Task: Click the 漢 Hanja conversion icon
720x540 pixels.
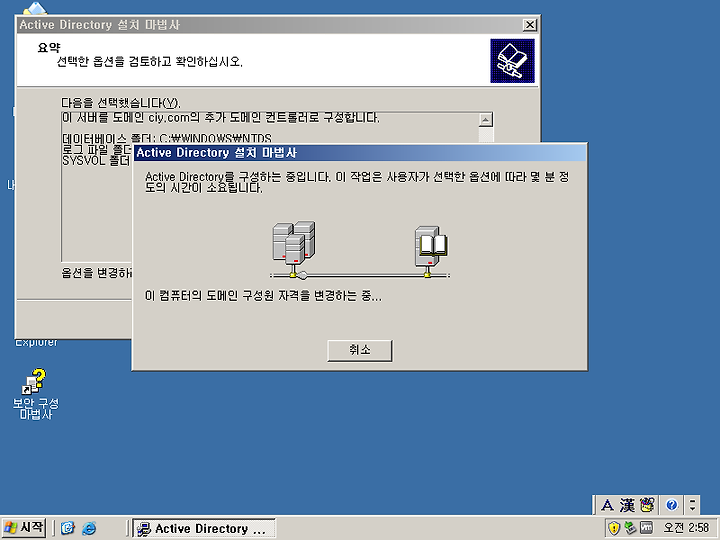Action: (627, 505)
